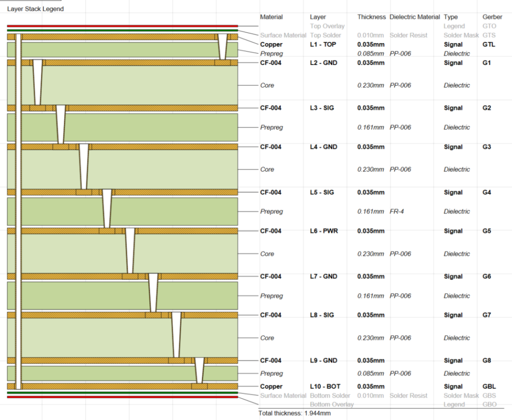Click the G8 gerber code
The height and width of the screenshot is (420, 512).
(486, 360)
